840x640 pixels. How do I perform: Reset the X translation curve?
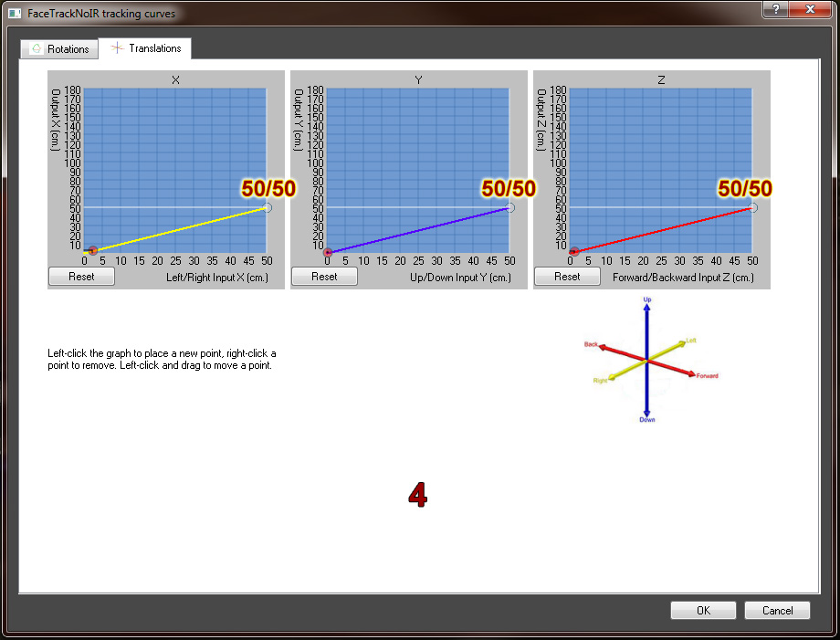point(81,277)
